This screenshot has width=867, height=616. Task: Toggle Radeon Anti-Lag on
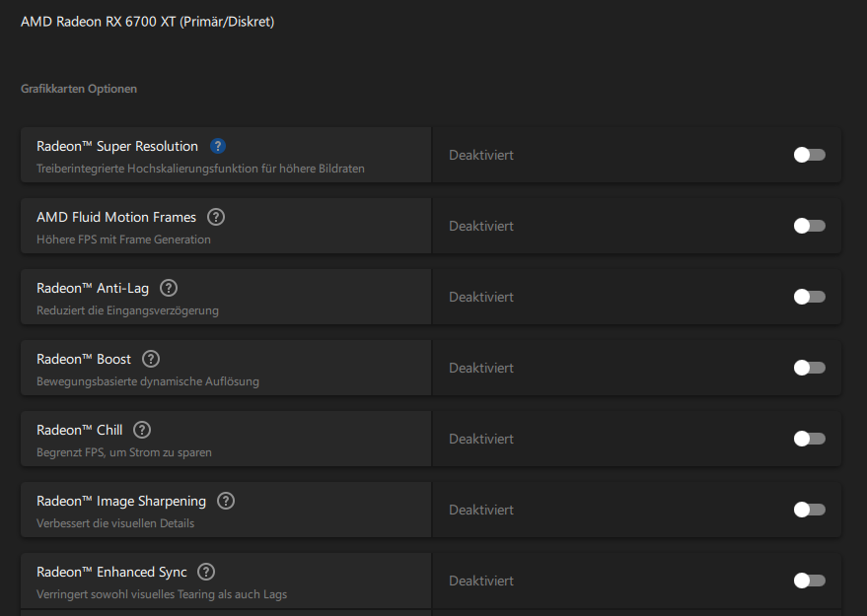[809, 297]
